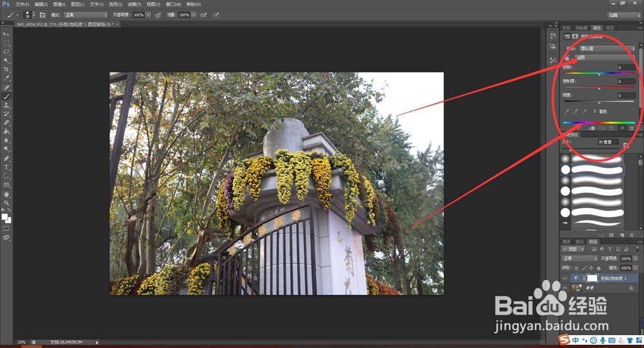This screenshot has width=644, height=348.
Task: Select the Move tool
Action: 6,34
